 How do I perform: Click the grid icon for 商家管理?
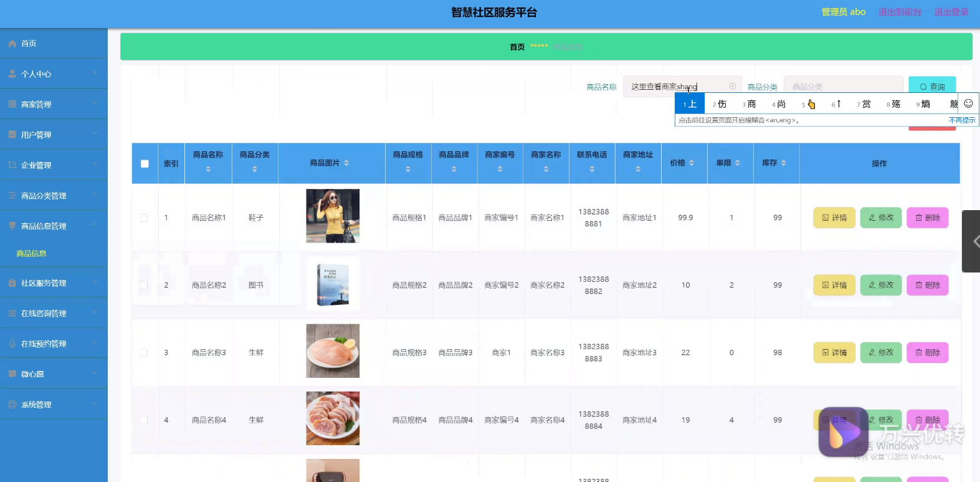point(12,104)
